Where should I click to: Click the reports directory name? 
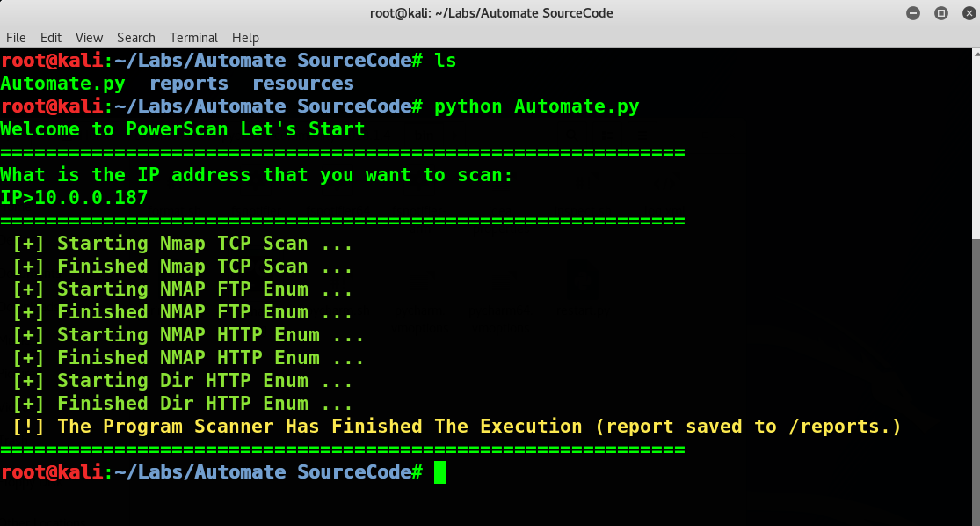click(189, 84)
